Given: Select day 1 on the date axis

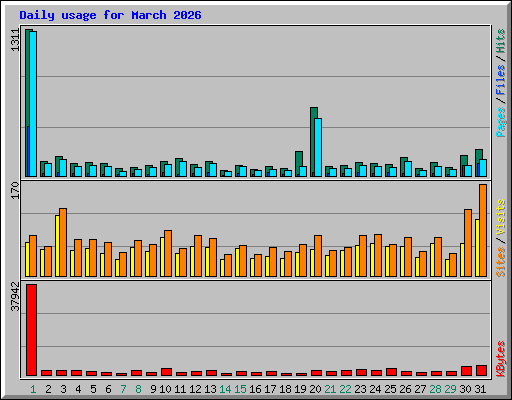Looking at the screenshot, I should tap(33, 389).
